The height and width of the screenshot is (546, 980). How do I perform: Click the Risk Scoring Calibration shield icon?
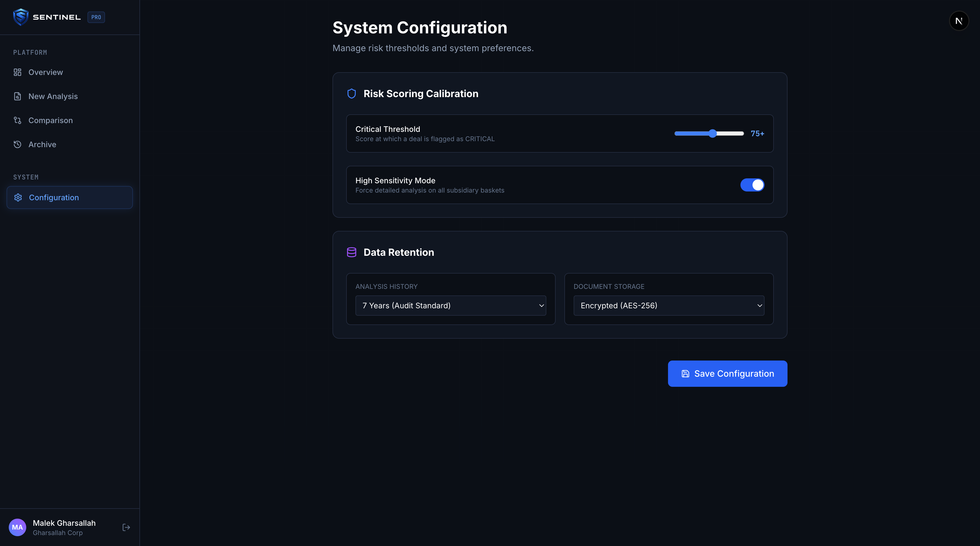[352, 94]
